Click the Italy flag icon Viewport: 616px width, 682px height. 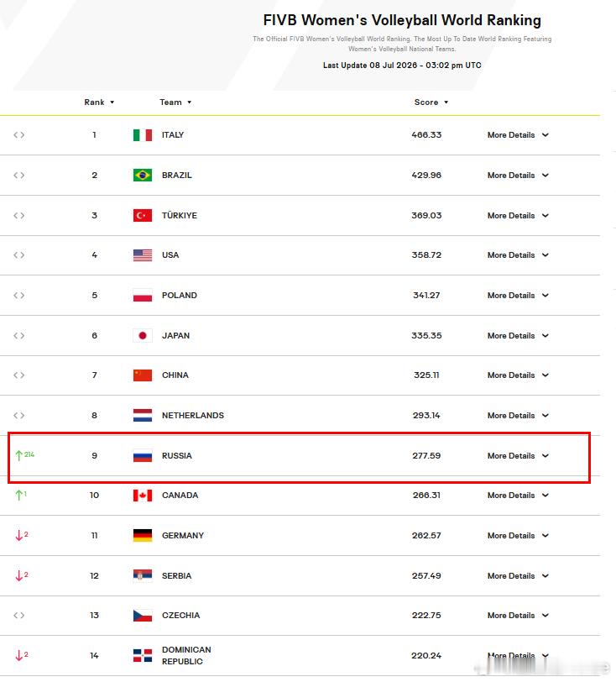tap(143, 135)
